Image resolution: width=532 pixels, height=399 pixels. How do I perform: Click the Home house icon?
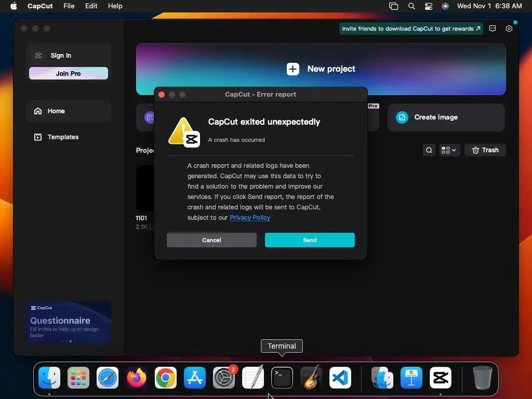[38, 111]
